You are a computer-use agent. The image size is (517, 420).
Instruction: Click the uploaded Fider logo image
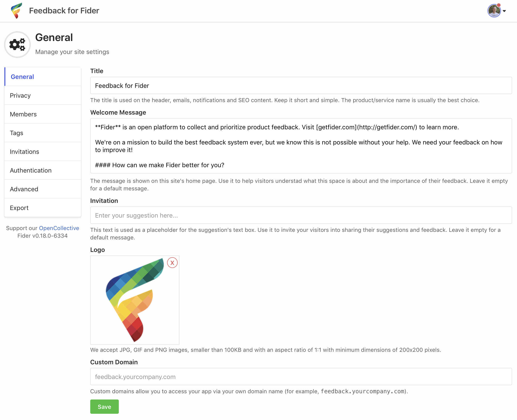point(134,300)
